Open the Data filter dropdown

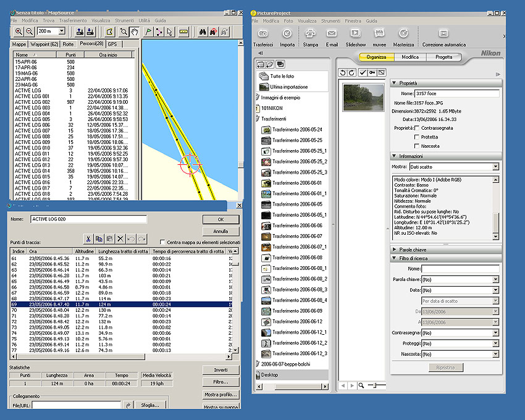(x=495, y=290)
